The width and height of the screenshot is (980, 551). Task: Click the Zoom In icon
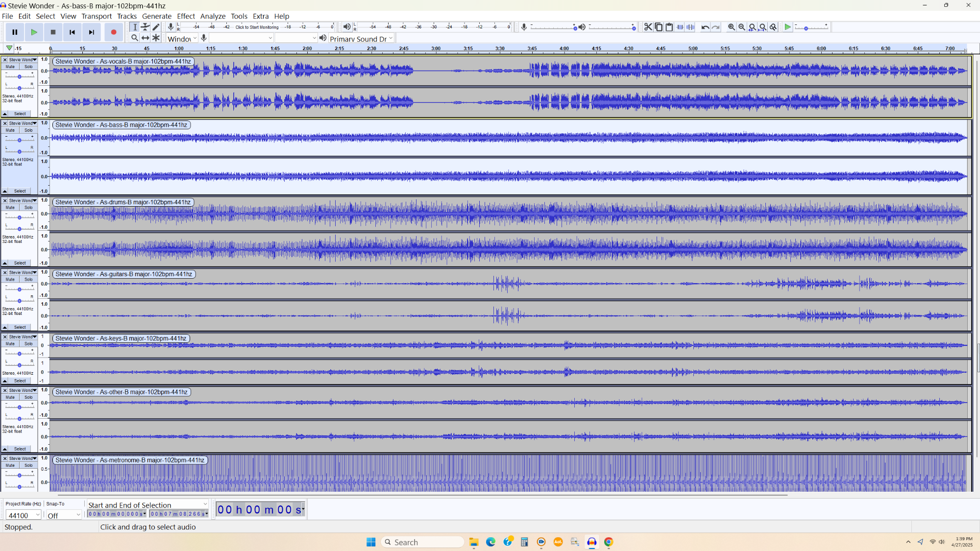732,27
